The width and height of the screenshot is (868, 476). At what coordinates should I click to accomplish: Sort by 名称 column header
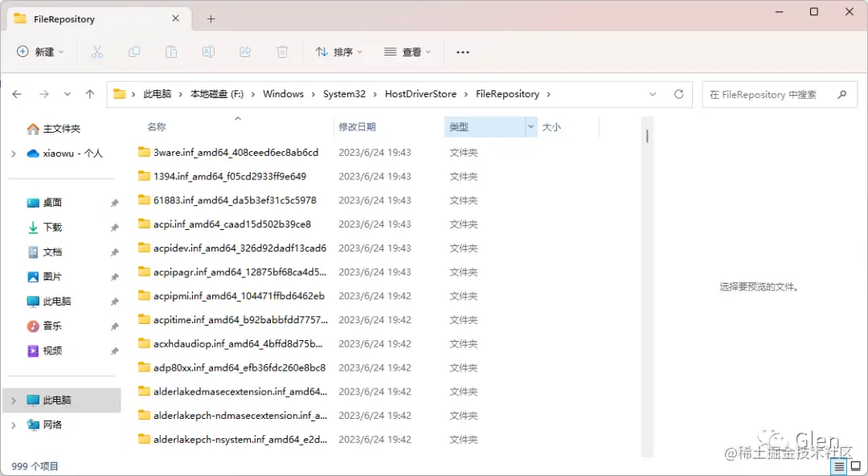point(157,127)
